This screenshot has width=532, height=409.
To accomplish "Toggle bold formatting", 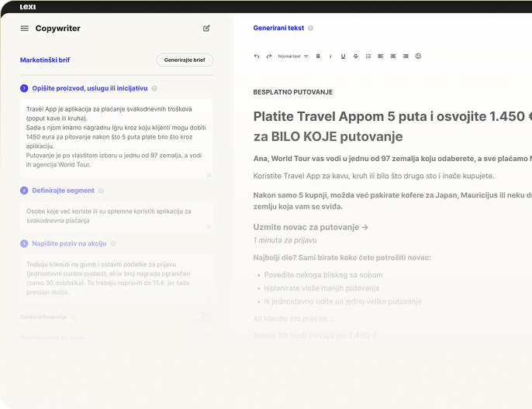I will point(318,57).
